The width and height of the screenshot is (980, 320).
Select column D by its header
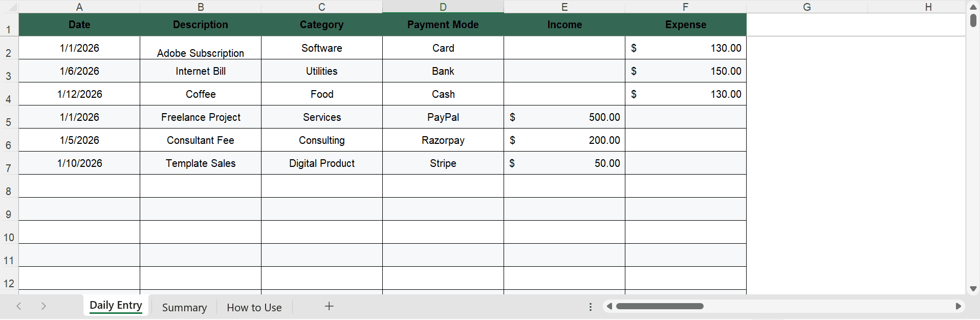coord(442,7)
